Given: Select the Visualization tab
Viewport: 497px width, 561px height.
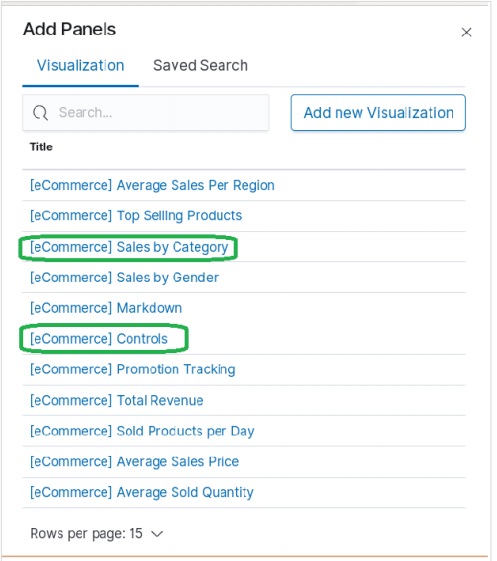Looking at the screenshot, I should tap(81, 65).
